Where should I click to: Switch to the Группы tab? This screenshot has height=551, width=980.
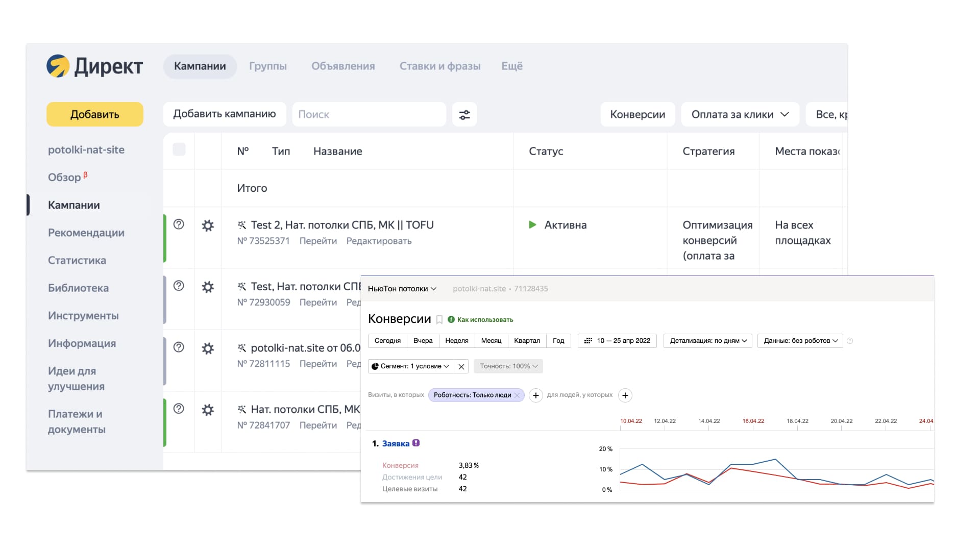268,66
